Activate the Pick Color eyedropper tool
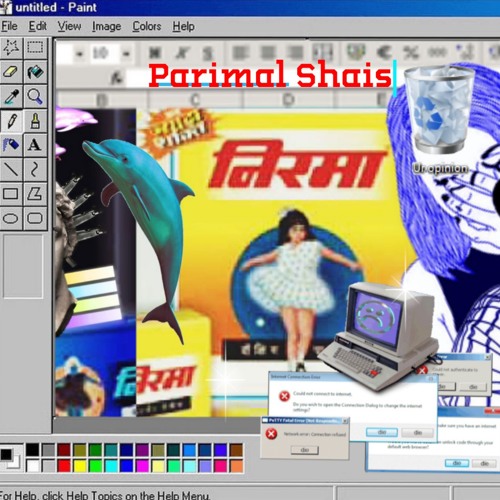 click(x=11, y=96)
